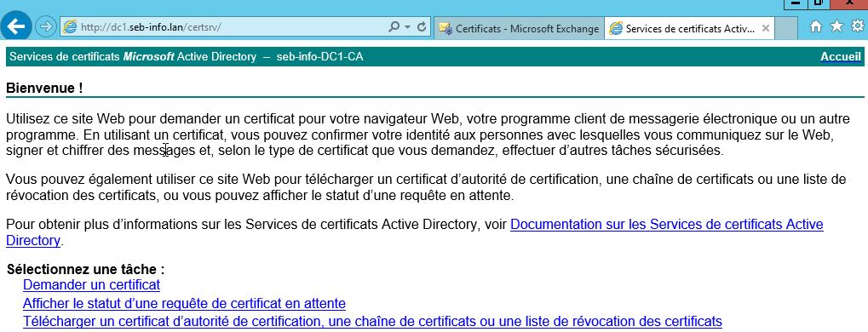Click the Accueil link in the header
The height and width of the screenshot is (332, 868).
pos(841,56)
